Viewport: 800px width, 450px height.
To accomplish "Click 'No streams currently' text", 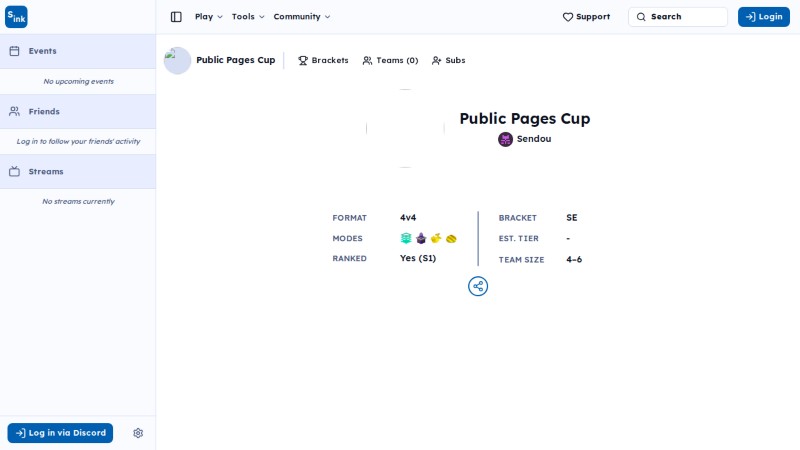I will pos(79,202).
